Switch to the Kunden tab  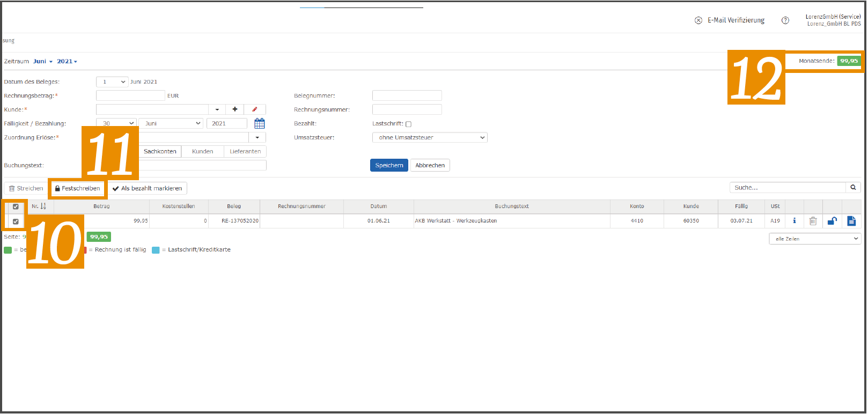pyautogui.click(x=203, y=151)
